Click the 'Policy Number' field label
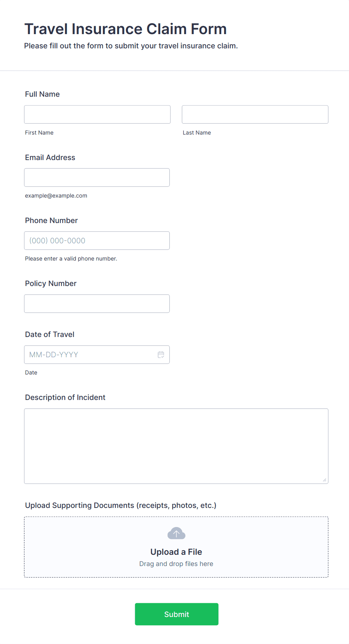The width and height of the screenshot is (349, 644). pyautogui.click(x=51, y=283)
